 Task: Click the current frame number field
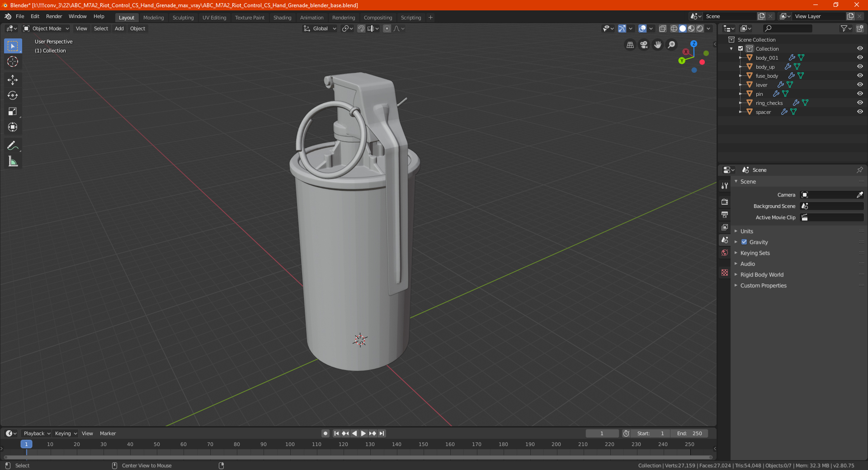(602, 433)
